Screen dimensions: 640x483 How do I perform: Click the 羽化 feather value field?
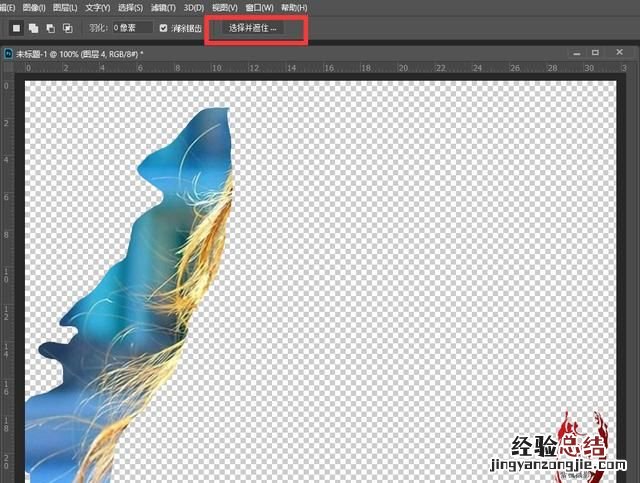(132, 28)
